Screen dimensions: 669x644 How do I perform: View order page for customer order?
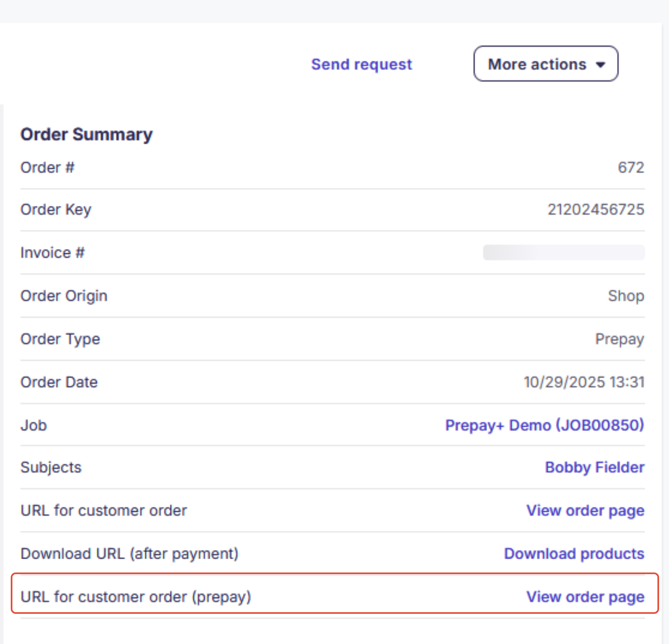[x=585, y=510]
